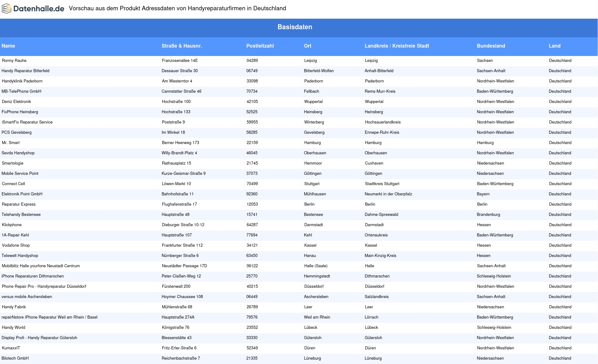This screenshot has width=598, height=364.
Task: Click the address Dessauer Straße 30
Action: pyautogui.click(x=180, y=71)
